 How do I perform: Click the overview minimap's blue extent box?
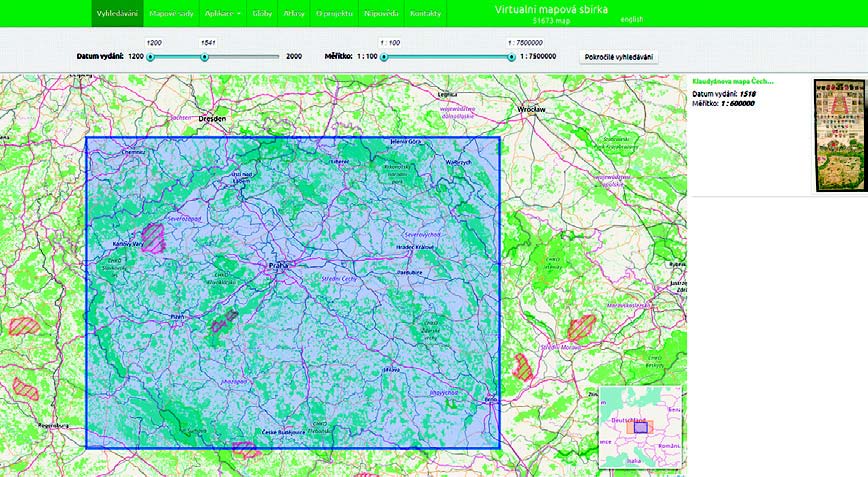pos(641,426)
